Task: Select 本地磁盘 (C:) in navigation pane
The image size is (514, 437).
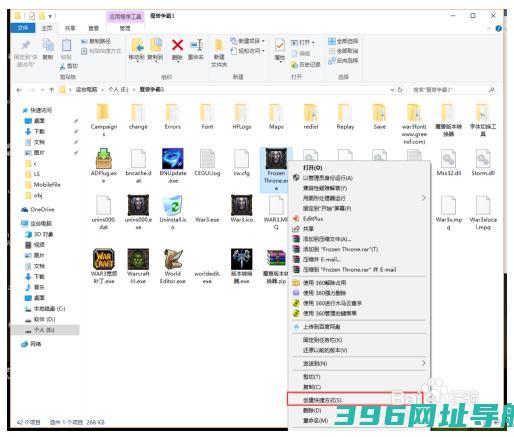Action: pos(49,309)
